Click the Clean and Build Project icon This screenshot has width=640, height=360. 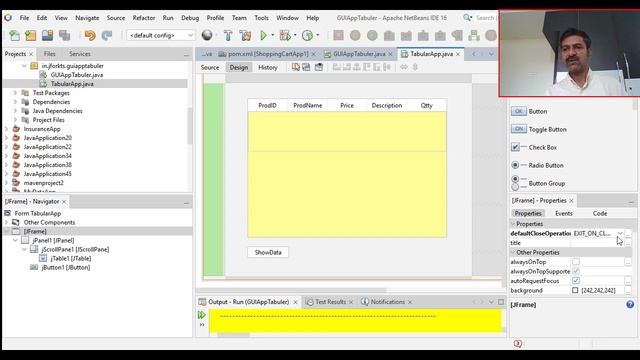(x=245, y=36)
